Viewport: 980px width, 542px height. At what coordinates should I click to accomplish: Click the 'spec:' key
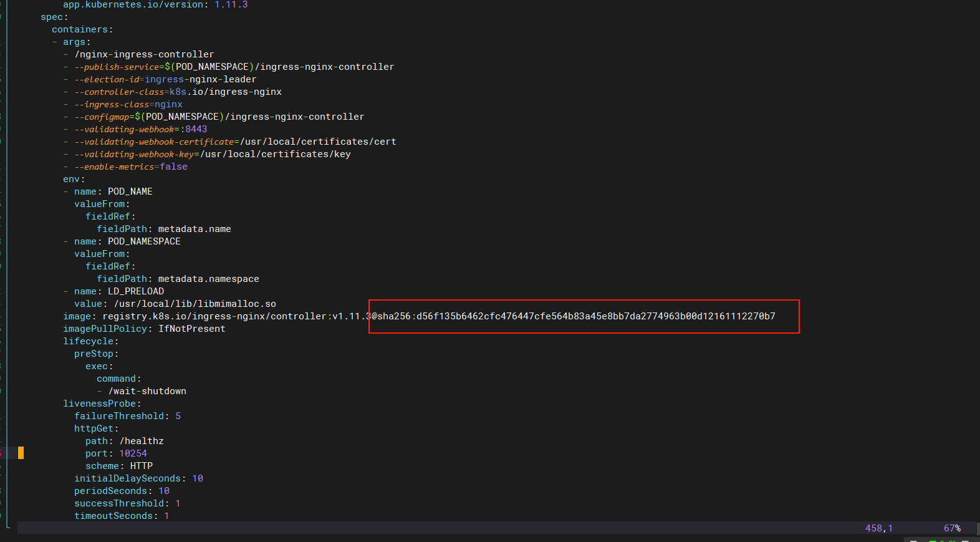point(55,17)
